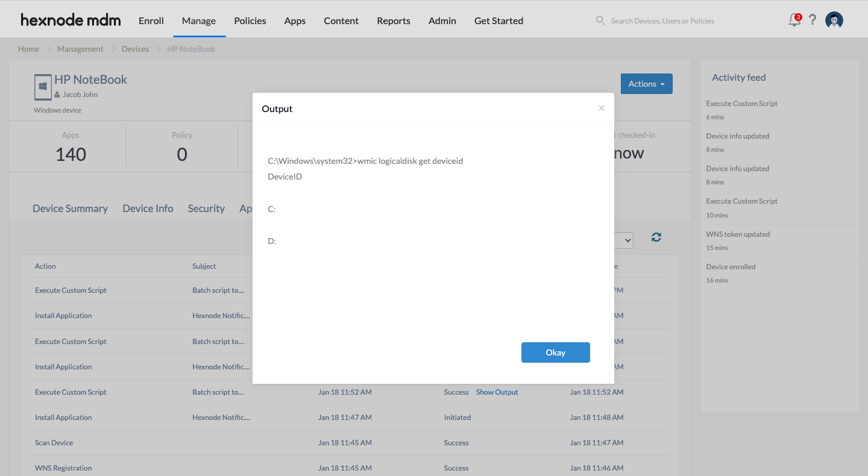Click the Apps count of 140
The image size is (868, 476).
[x=71, y=154]
